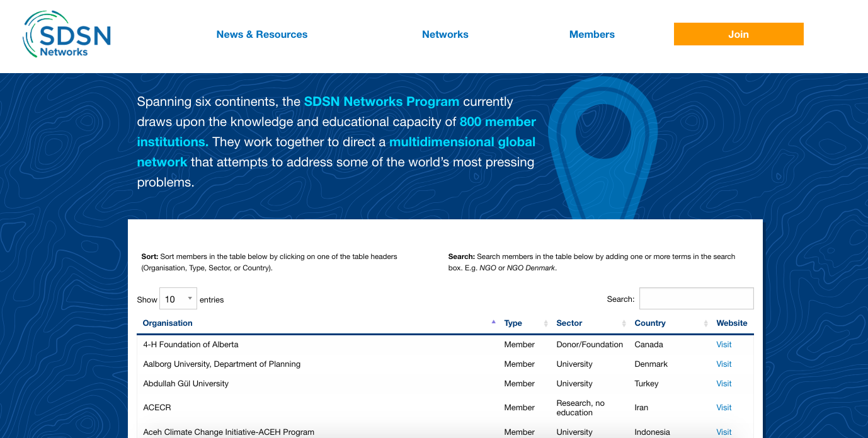868x438 pixels.
Task: Click the SDSN Networks Program highlighted text
Action: (x=382, y=101)
